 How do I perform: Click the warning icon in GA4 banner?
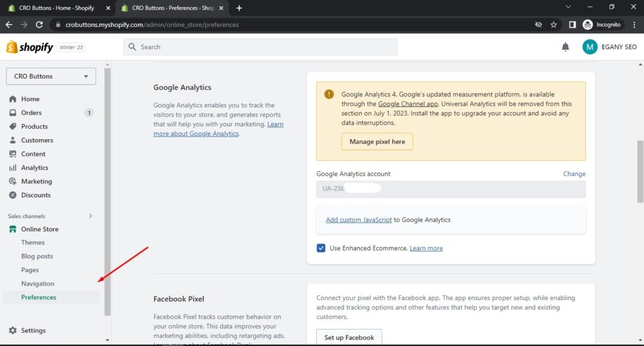(x=329, y=94)
